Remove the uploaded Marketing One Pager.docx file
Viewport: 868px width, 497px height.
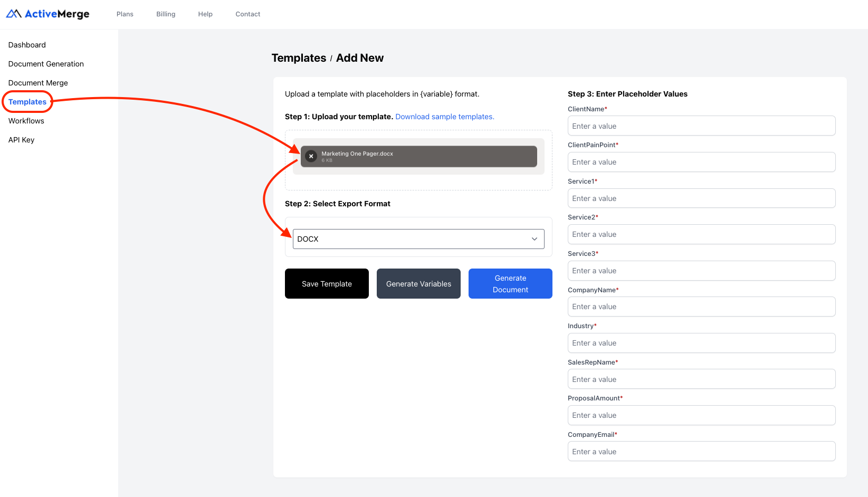click(311, 156)
